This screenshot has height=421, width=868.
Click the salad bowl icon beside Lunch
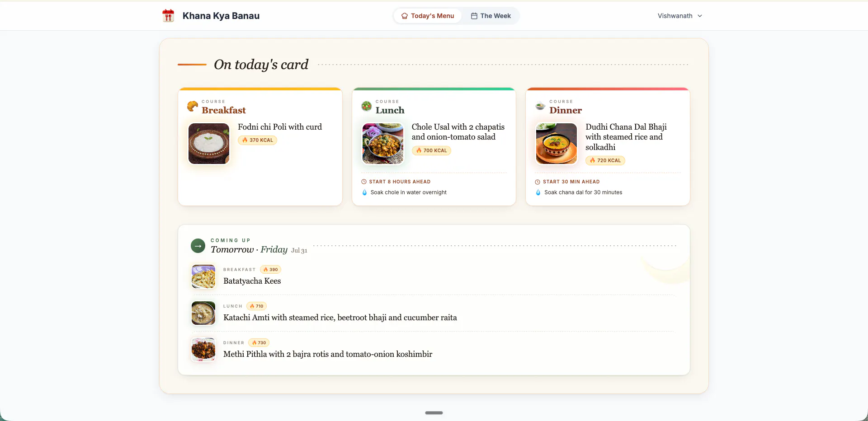coord(367,106)
